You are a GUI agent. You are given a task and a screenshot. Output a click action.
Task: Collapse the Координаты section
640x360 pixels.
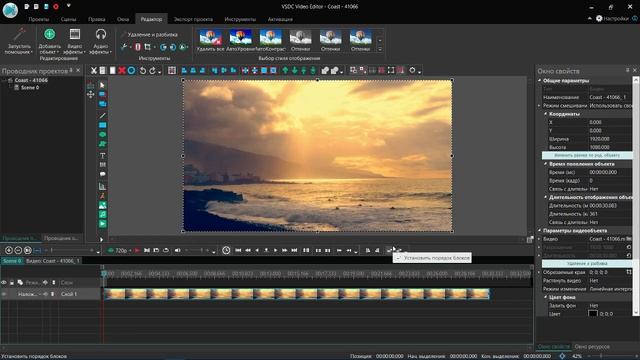(546, 114)
